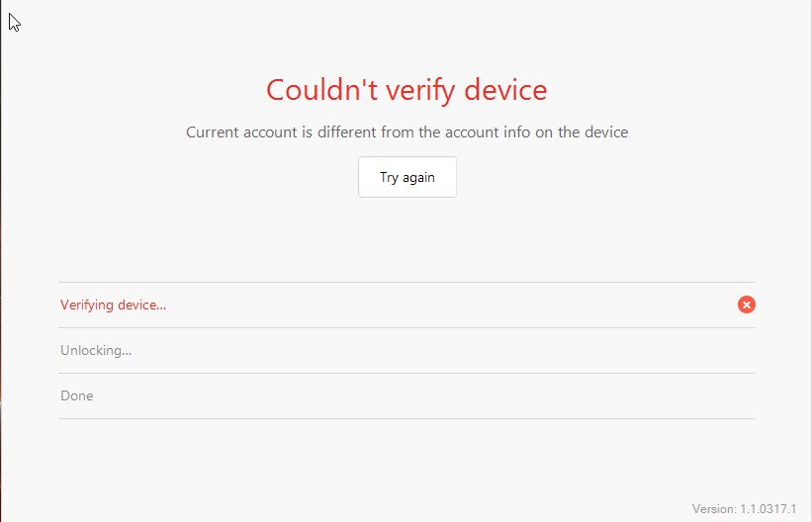
Task: Click the red error X icon
Action: click(x=747, y=304)
